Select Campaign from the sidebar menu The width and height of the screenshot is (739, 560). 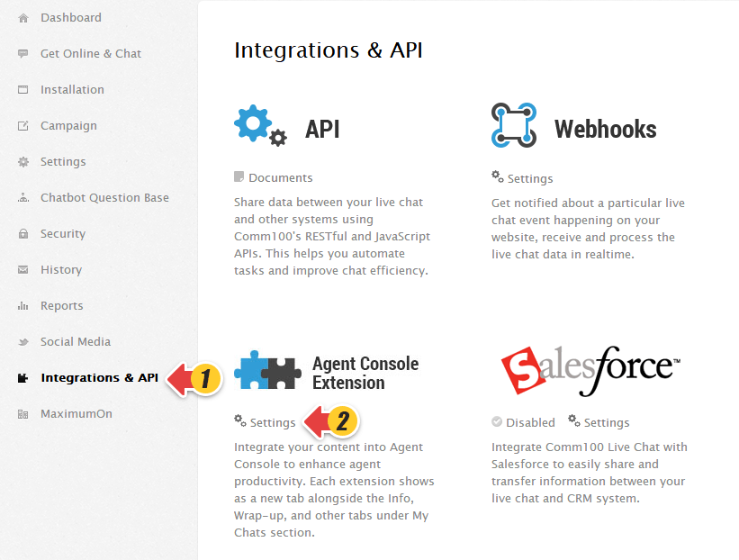[x=68, y=126]
